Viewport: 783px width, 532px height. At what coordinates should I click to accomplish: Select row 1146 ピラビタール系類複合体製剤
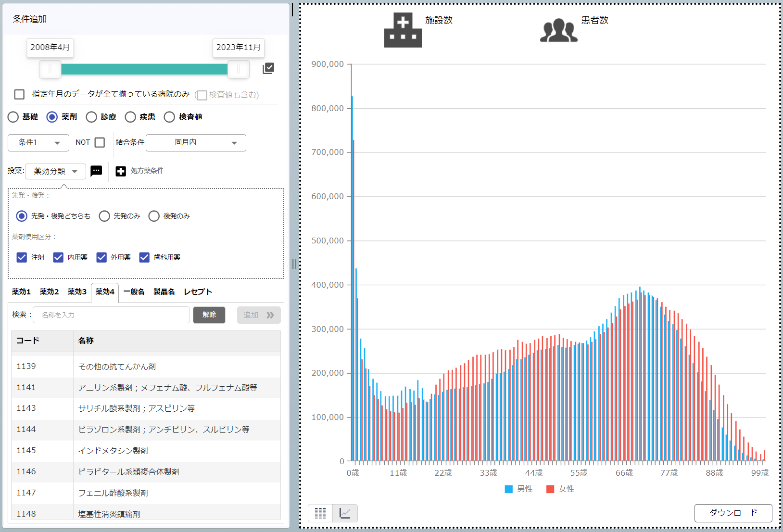coord(146,472)
